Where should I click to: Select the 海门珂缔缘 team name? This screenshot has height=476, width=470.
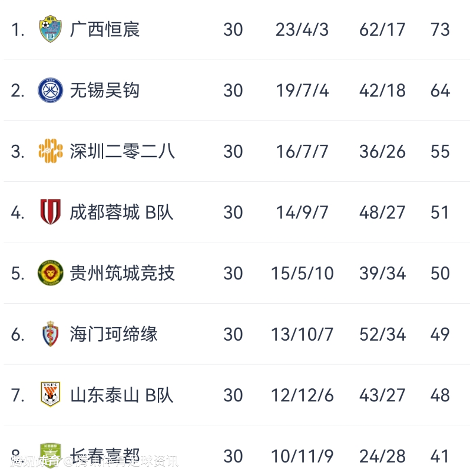point(114,334)
